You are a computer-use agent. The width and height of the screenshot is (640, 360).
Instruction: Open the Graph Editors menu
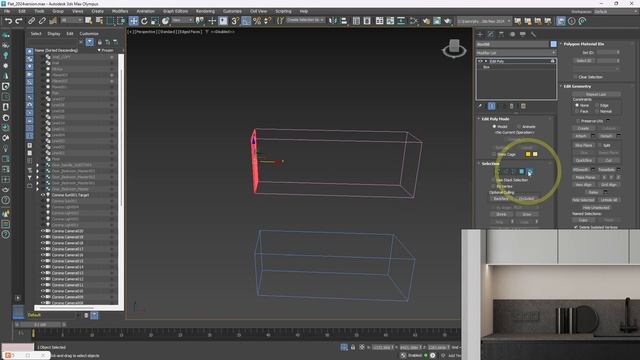176,11
